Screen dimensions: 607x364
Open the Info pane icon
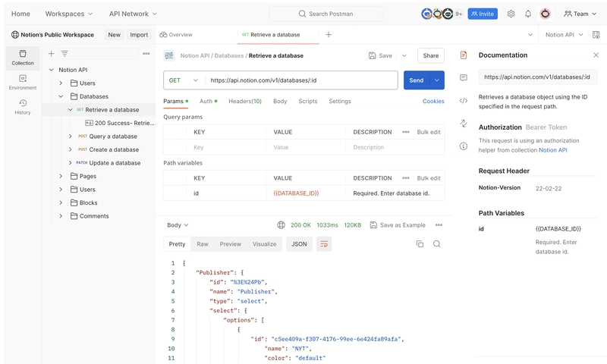[x=464, y=146]
